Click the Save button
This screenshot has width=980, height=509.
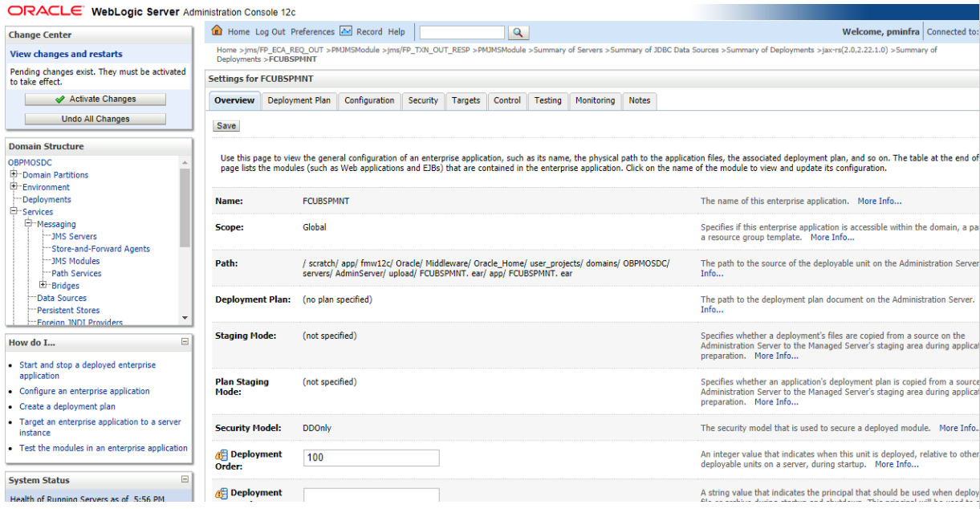226,125
